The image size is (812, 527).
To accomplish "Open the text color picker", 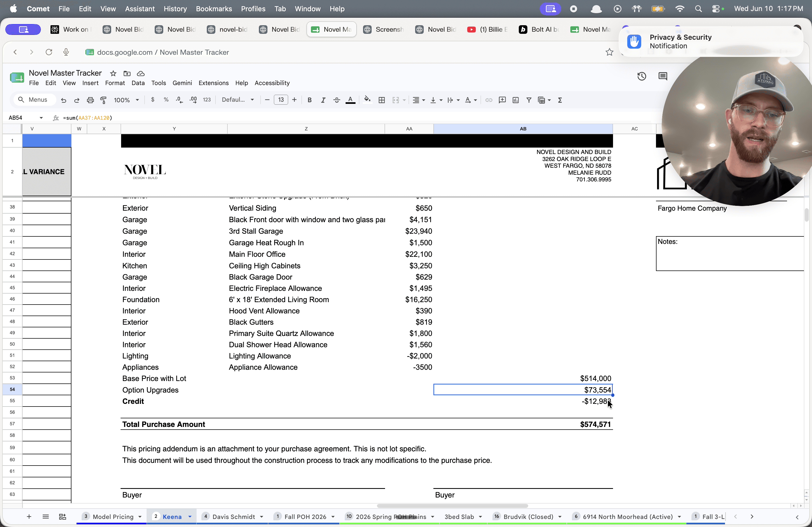I will tap(350, 100).
